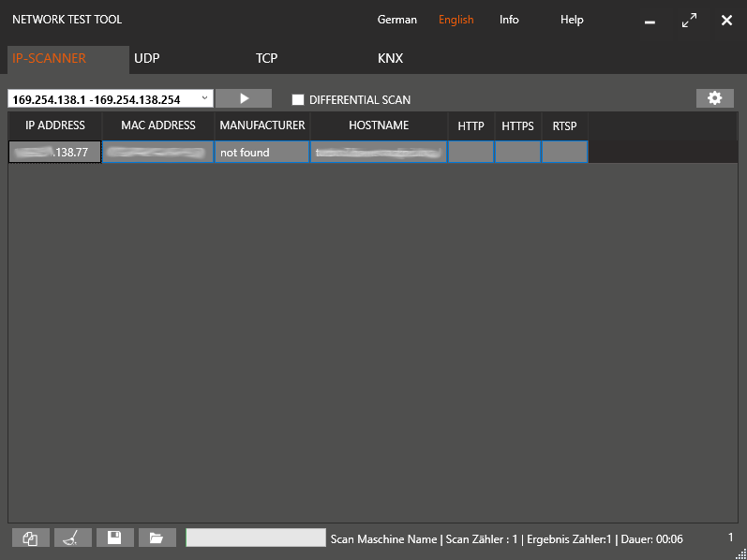Open scanner settings gear icon
Image resolution: width=747 pixels, height=560 pixels.
click(714, 98)
